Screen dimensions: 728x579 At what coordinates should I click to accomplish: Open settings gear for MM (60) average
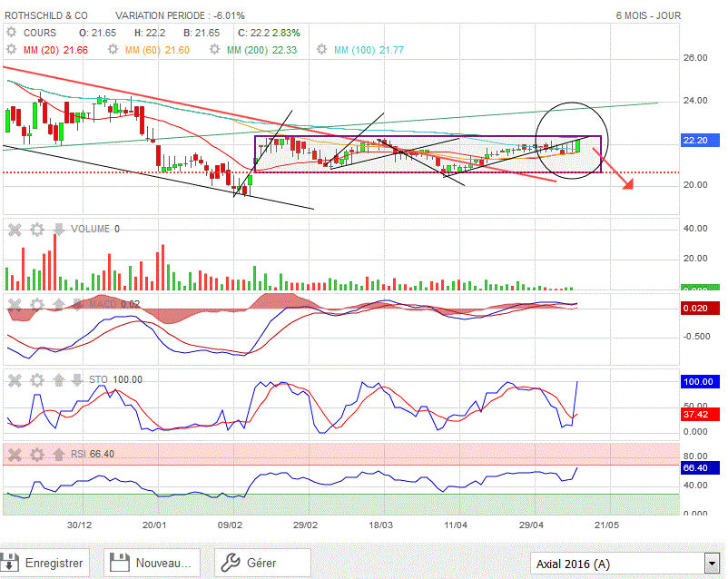click(113, 47)
